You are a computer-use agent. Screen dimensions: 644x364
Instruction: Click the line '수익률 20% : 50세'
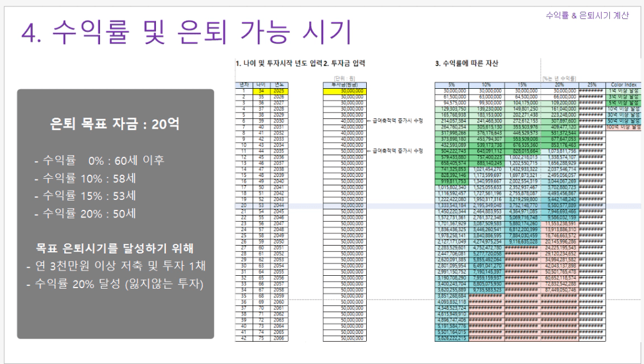point(85,213)
